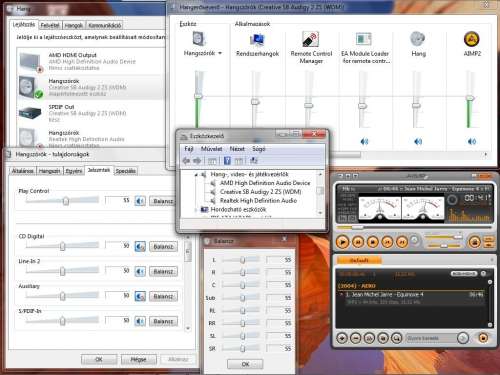Mute the Hang application volume
Image resolution: width=500 pixels, height=375 pixels.
click(x=418, y=142)
